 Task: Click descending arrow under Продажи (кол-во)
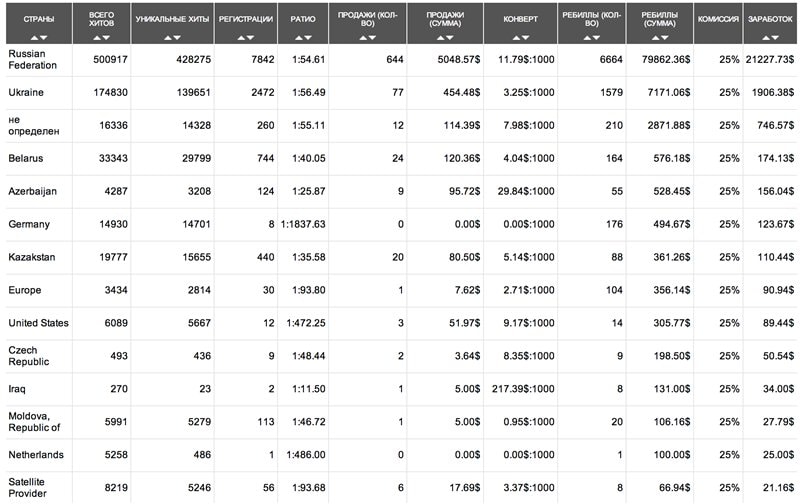(373, 38)
